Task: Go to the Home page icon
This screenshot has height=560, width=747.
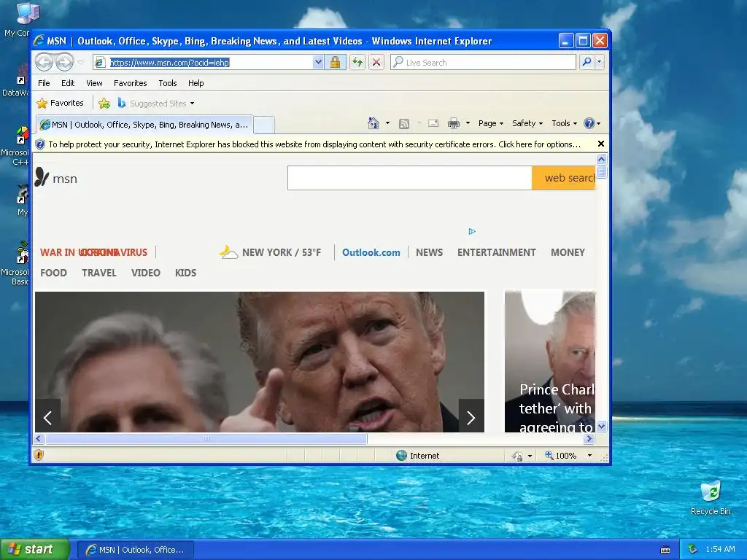Action: tap(373, 123)
